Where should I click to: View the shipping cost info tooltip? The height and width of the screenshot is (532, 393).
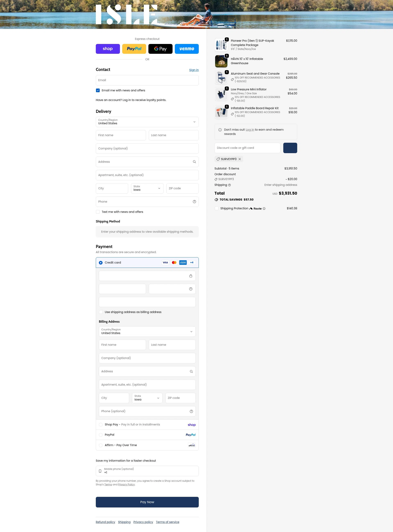tap(230, 185)
